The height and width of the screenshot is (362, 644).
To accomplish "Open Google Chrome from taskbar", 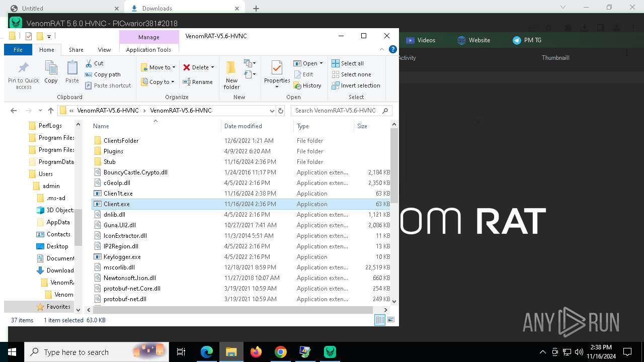I will click(x=281, y=352).
